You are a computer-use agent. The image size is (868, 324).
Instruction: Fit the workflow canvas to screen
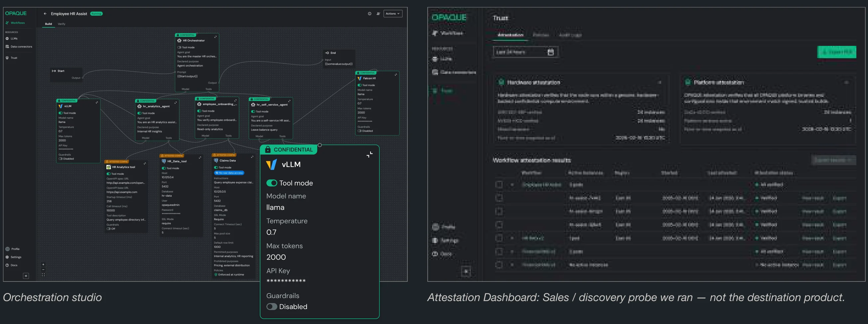click(x=43, y=275)
